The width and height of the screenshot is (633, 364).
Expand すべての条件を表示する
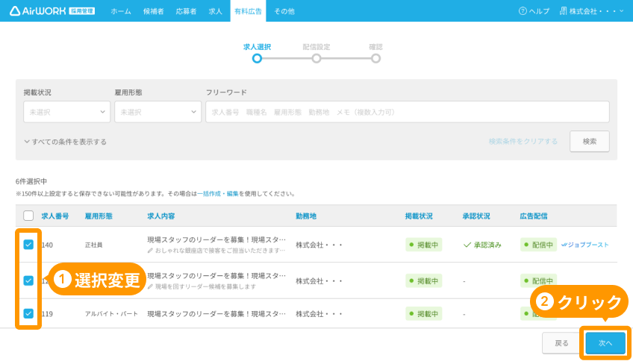coord(66,142)
